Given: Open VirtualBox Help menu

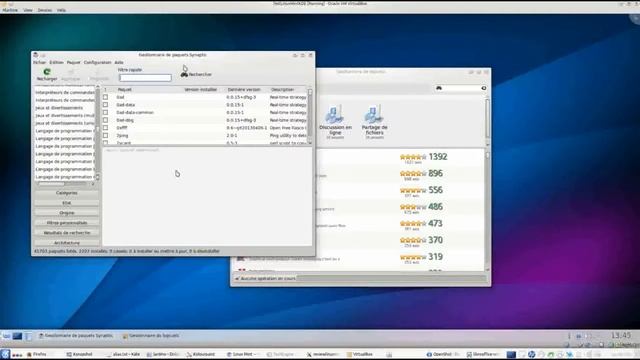Looking at the screenshot, I should (x=61, y=10).
